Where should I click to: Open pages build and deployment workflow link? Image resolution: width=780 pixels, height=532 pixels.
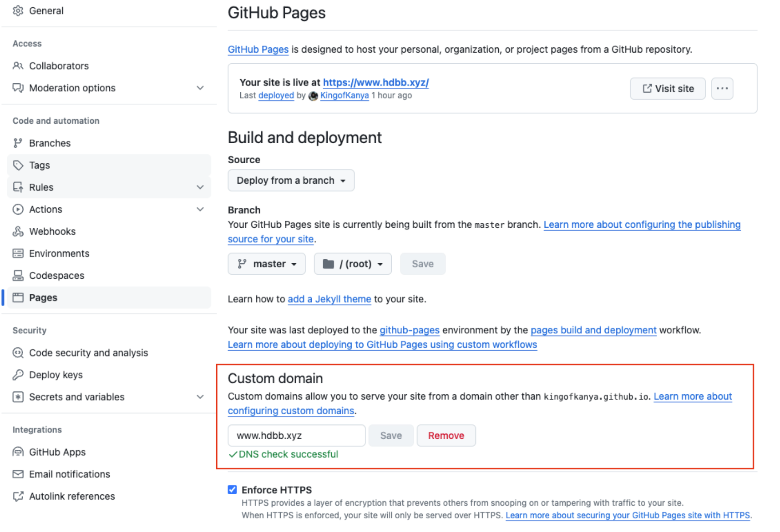(x=593, y=330)
